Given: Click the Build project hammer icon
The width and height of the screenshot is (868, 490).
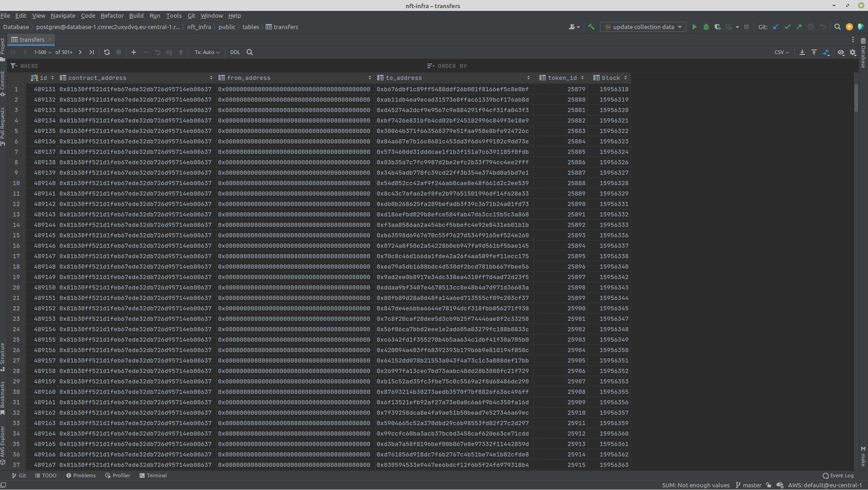Looking at the screenshot, I should pos(591,27).
